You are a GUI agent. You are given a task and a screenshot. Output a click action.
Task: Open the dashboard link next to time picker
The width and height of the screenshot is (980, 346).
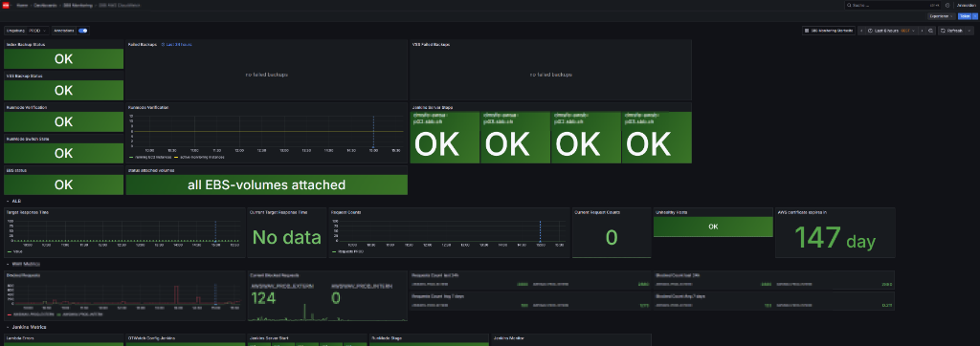coord(829,30)
